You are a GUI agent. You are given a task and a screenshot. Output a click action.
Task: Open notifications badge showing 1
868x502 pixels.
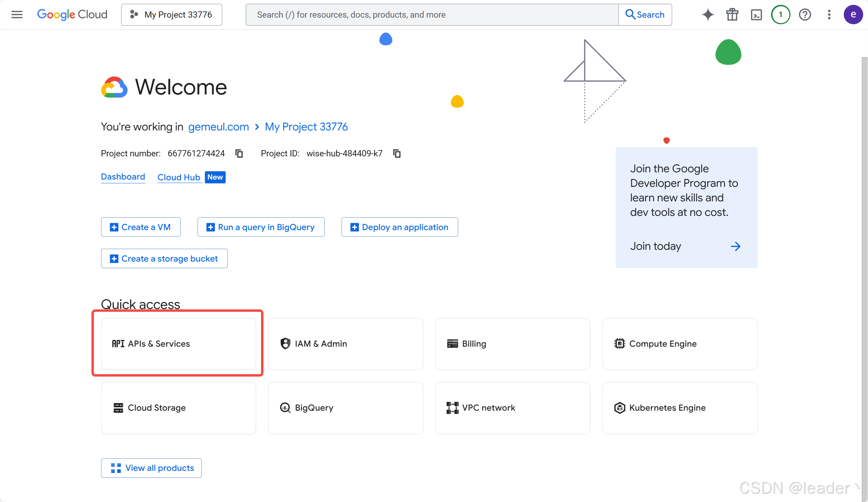point(780,15)
